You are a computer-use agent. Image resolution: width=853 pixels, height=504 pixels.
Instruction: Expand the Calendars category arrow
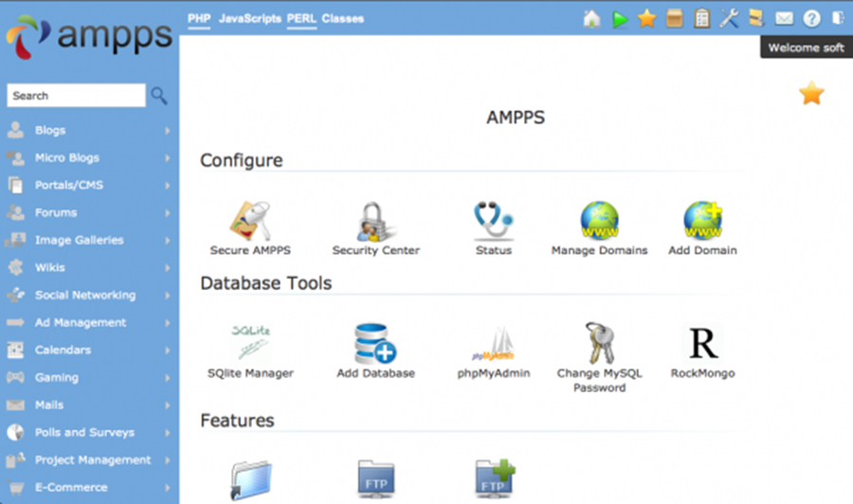(x=168, y=351)
